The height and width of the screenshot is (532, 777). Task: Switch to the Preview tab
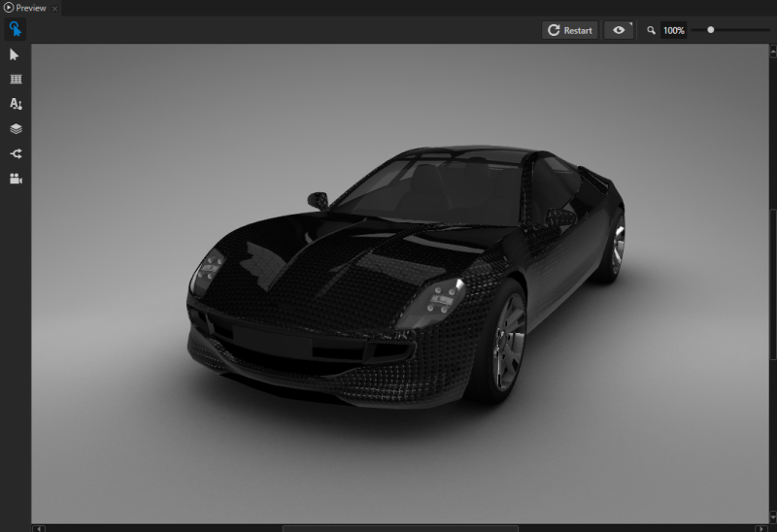29,8
